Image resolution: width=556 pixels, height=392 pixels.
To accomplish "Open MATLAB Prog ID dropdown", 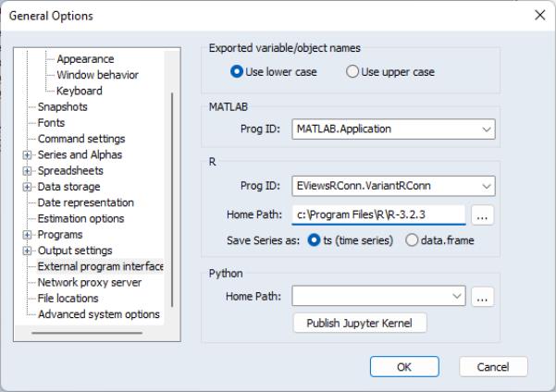I will coord(487,130).
